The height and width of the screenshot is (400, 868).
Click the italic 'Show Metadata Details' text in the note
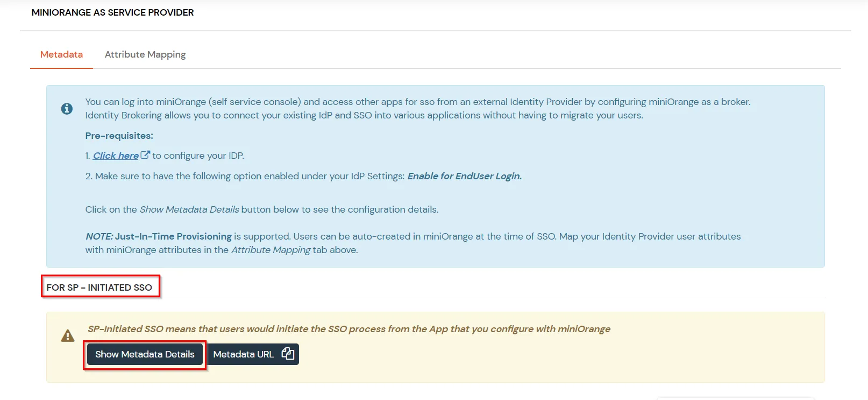tap(189, 209)
